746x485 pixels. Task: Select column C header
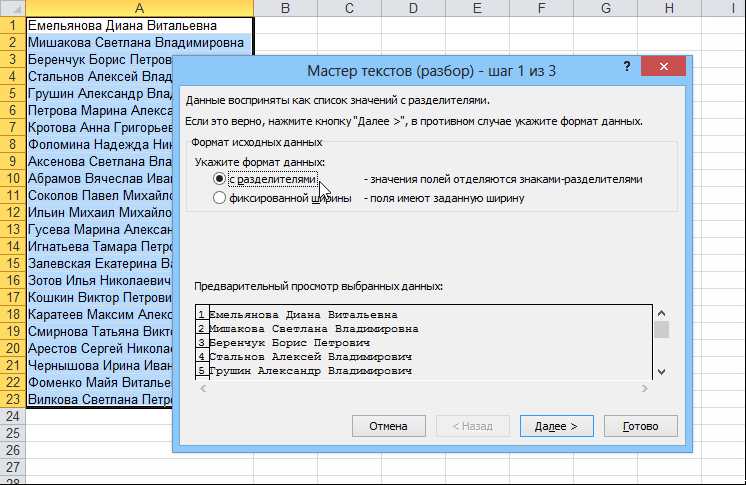(x=349, y=8)
